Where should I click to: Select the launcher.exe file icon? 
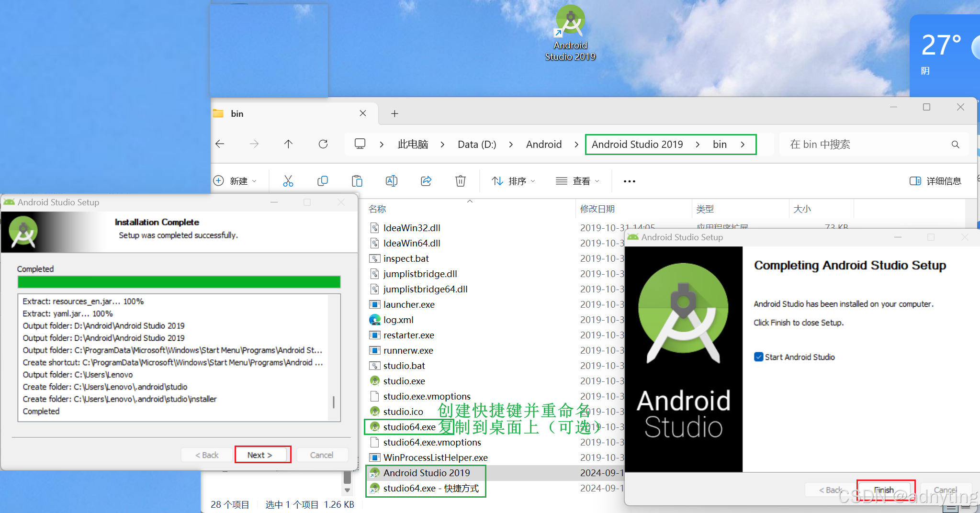point(375,304)
